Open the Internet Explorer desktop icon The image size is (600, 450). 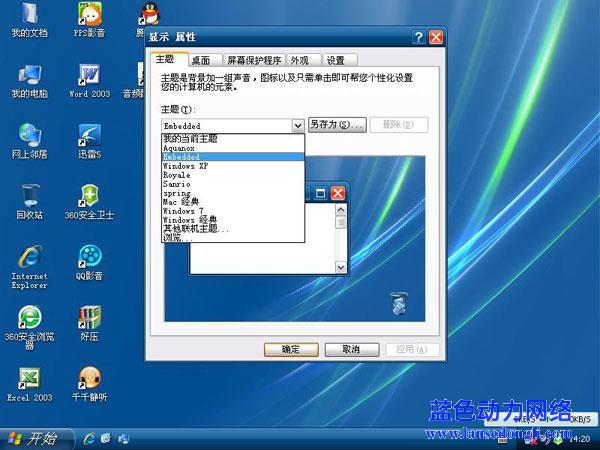pyautogui.click(x=29, y=267)
